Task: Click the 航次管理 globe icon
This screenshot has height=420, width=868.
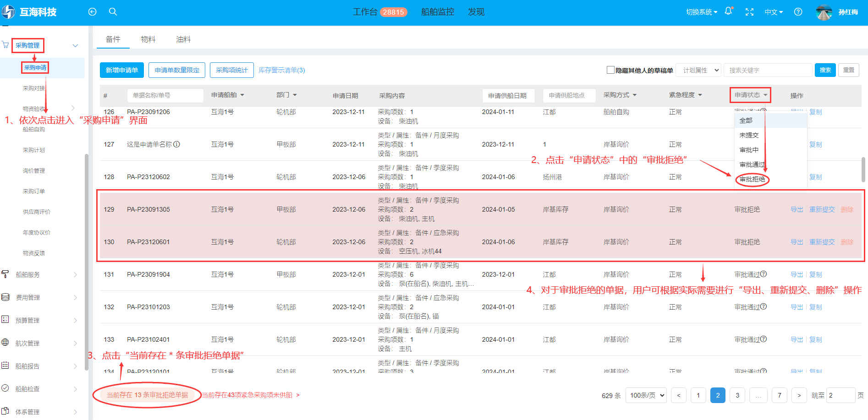Action: tap(5, 342)
